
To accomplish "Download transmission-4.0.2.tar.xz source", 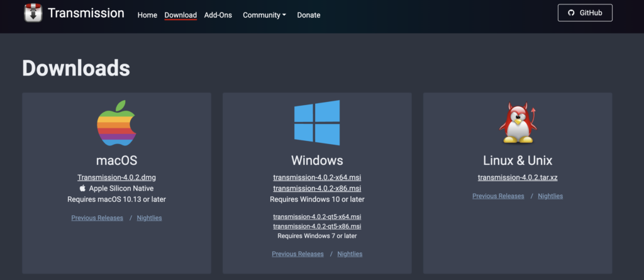I will (x=518, y=177).
